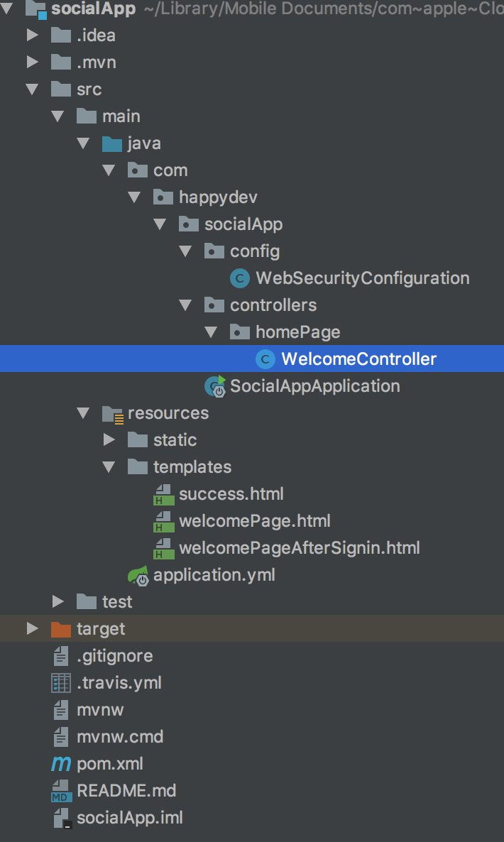The image size is (504, 842).
Task: Collapse the resources folder arrow
Action: tap(84, 413)
